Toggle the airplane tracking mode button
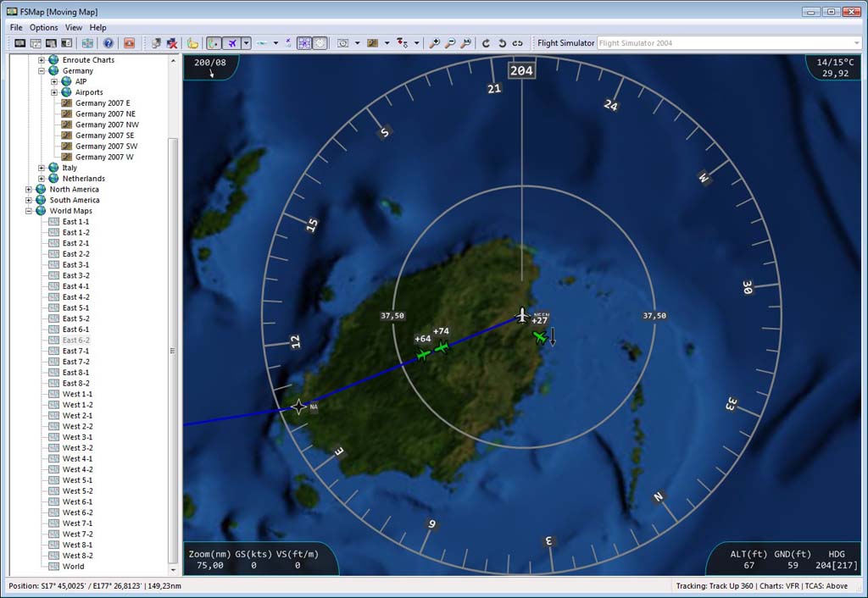 [231, 43]
